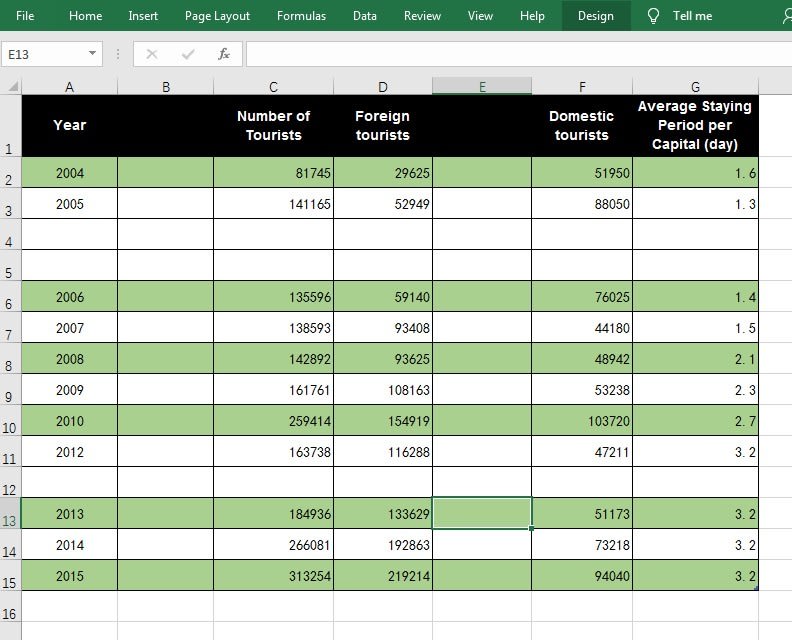Click the Number of Tourists header cell
792x640 pixels.
click(x=273, y=126)
